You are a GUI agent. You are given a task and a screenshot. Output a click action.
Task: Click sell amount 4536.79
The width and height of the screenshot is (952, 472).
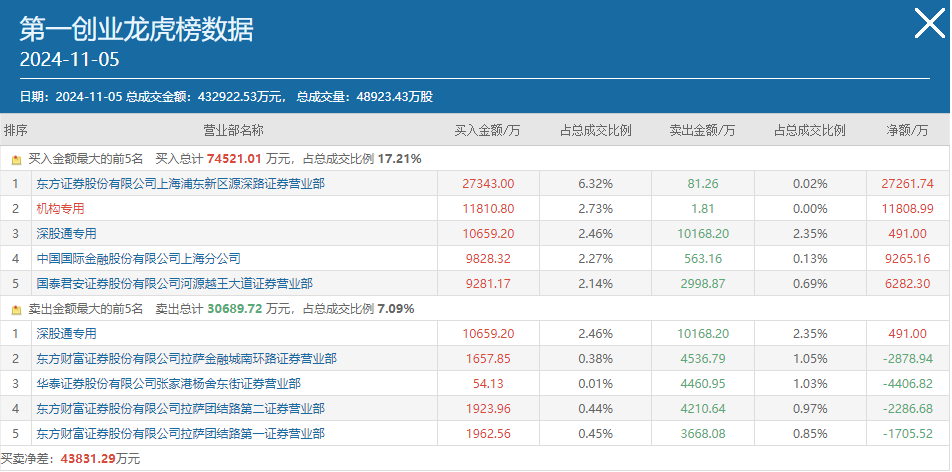click(703, 359)
